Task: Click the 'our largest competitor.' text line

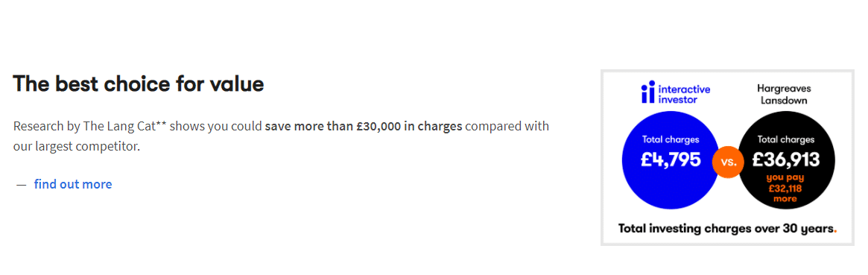Action: tap(75, 147)
